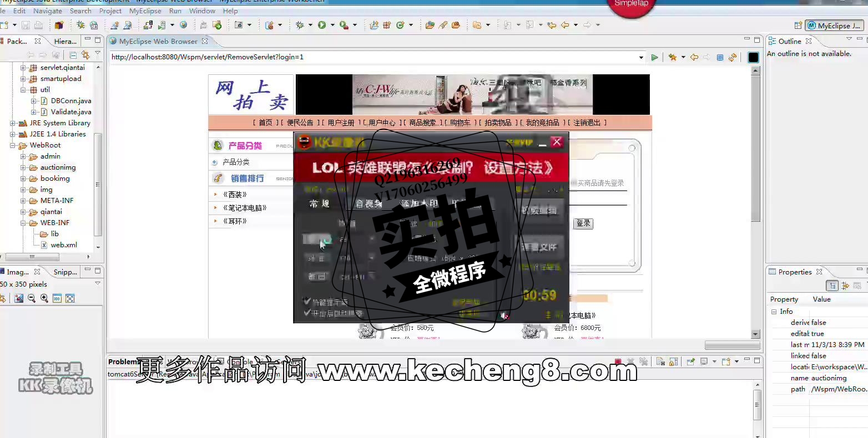Open the URL history dropdown arrow

641,57
